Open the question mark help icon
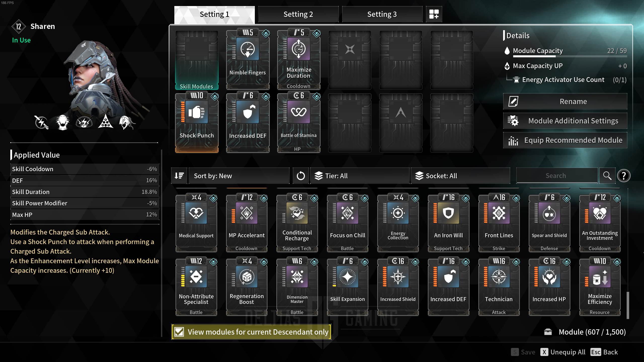 pyautogui.click(x=624, y=176)
